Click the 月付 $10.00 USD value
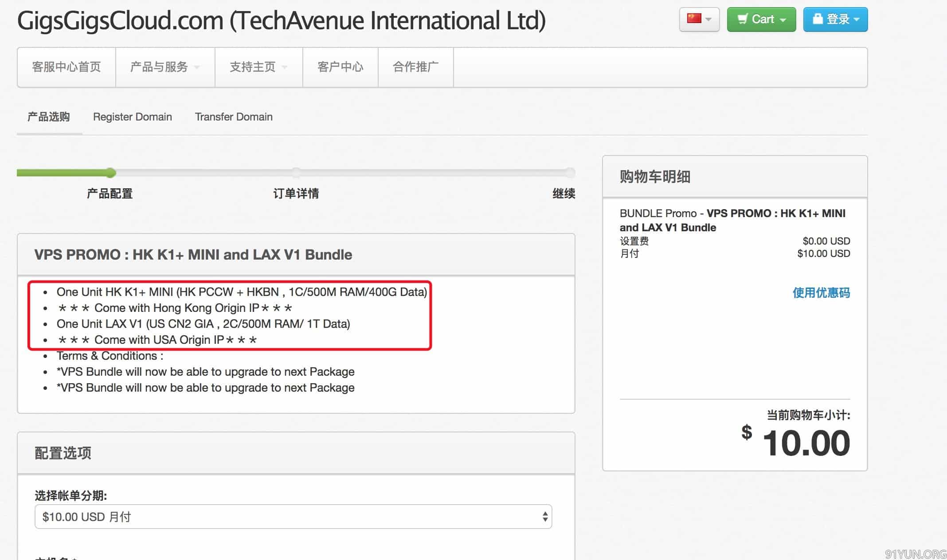Viewport: 947px width, 560px height. (824, 253)
